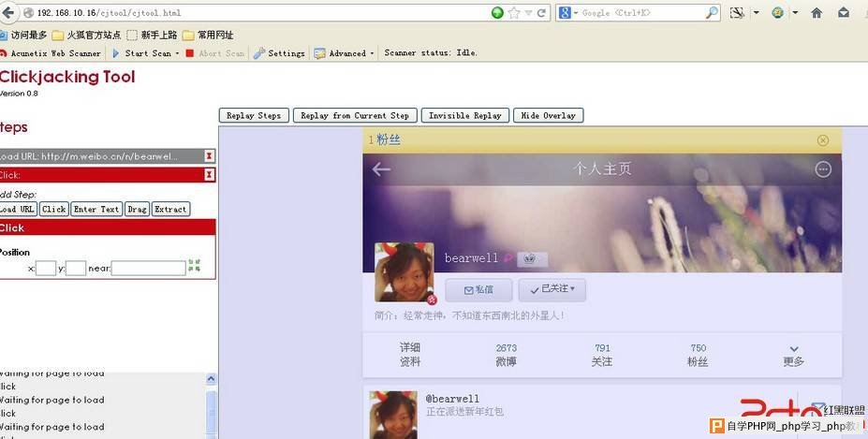This screenshot has height=439, width=868.
Task: Go to the browser home page icon
Action: pos(817,13)
